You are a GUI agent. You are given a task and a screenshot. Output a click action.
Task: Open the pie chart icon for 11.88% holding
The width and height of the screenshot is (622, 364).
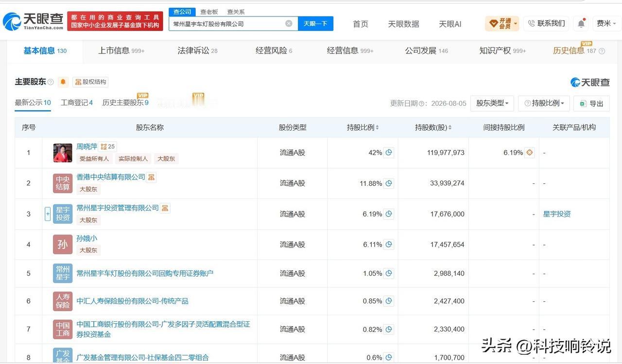point(389,183)
